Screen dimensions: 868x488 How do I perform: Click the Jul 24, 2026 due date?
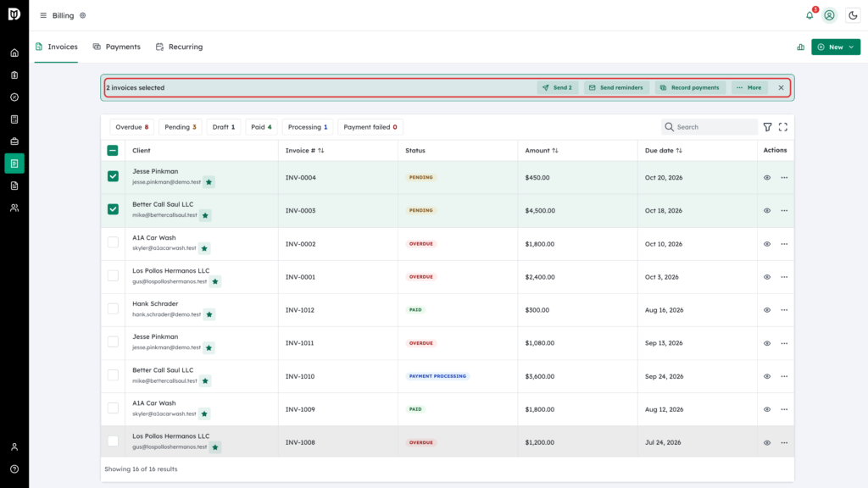[663, 442]
